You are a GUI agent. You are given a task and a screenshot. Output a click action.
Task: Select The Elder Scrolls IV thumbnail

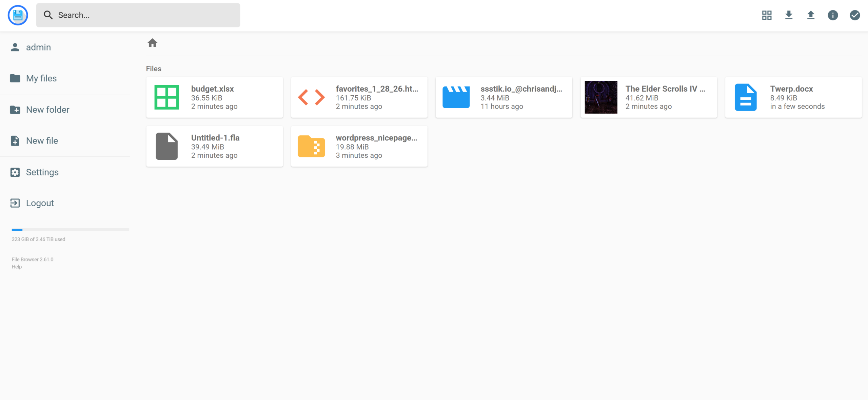point(601,97)
